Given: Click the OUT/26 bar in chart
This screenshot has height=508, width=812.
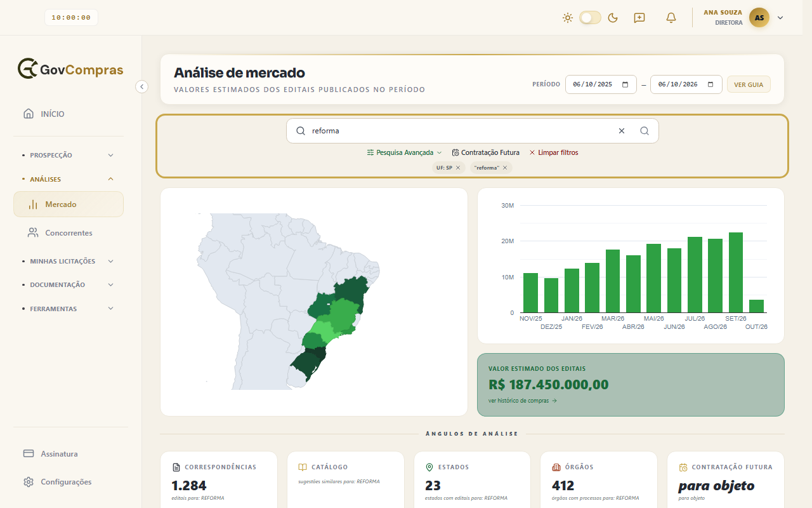Looking at the screenshot, I should pos(756,306).
